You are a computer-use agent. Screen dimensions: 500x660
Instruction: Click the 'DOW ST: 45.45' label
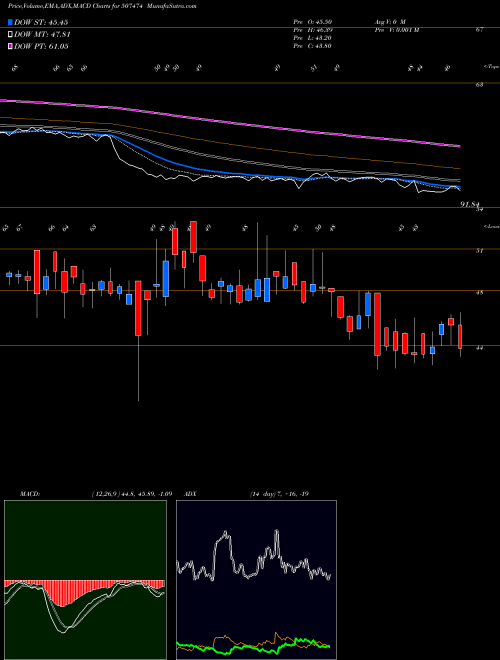pyautogui.click(x=41, y=22)
